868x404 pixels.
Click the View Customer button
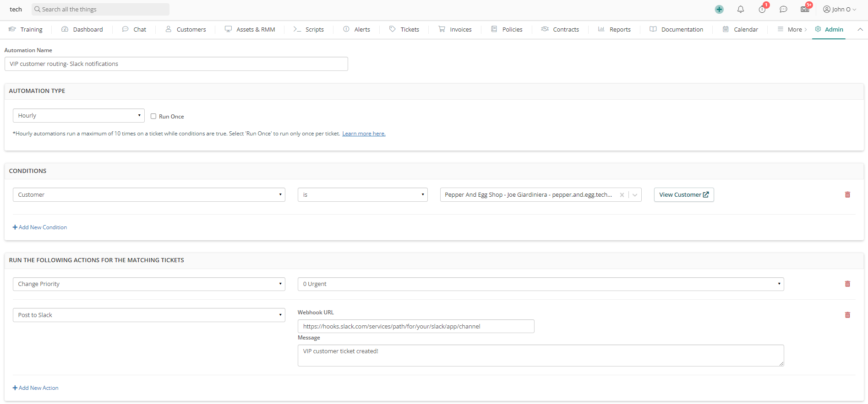[683, 195]
